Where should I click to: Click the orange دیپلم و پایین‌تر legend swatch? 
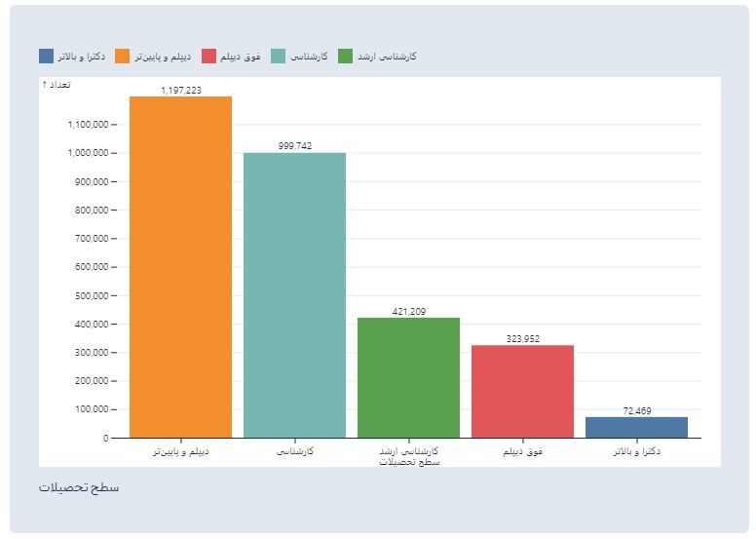123,56
